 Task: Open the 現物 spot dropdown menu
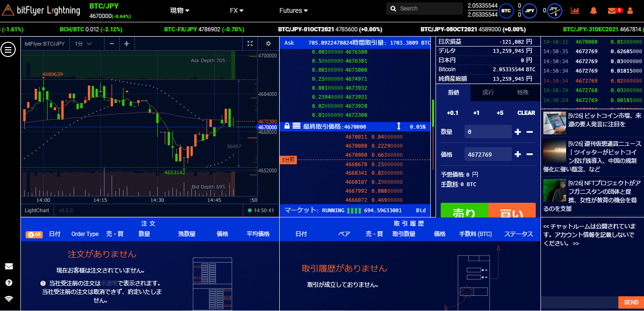180,10
